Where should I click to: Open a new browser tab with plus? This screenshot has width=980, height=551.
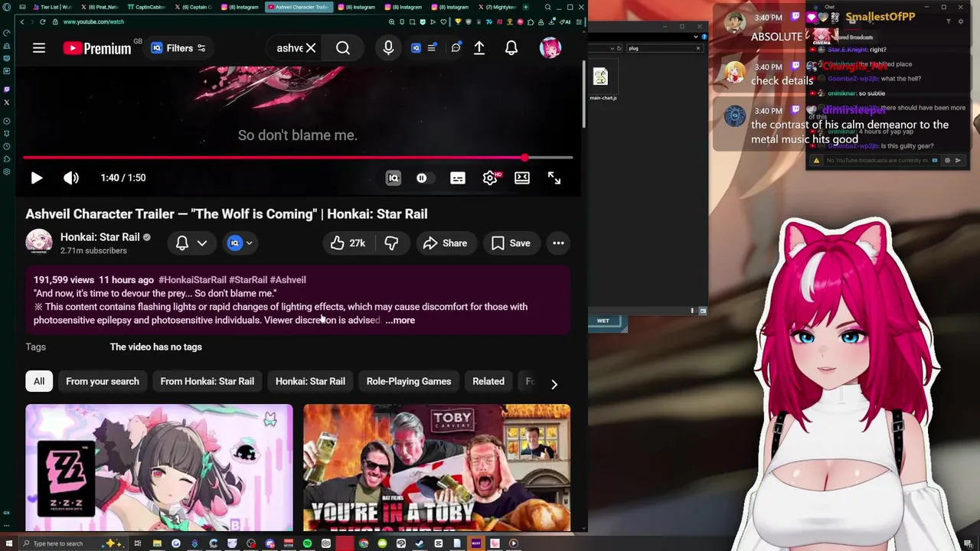coord(525,7)
